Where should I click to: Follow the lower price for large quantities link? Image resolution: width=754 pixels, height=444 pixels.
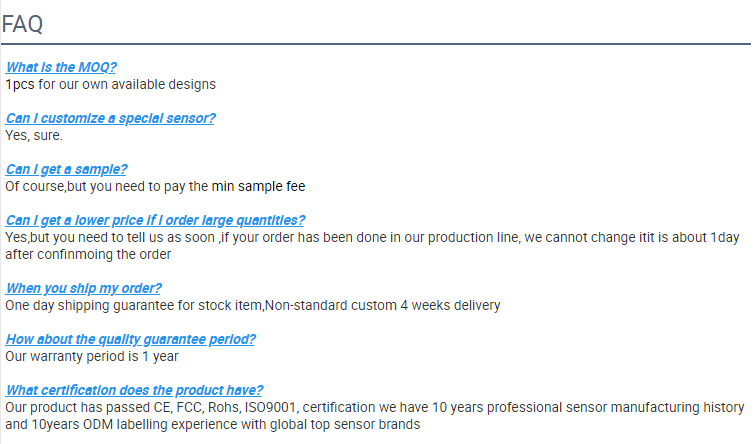tap(155, 220)
